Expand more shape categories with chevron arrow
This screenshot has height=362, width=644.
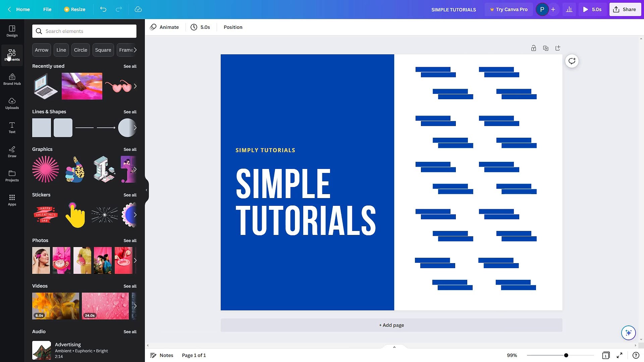(x=136, y=50)
